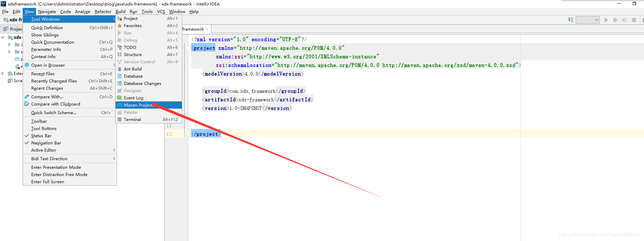The width and height of the screenshot is (644, 241).
Task: Open TODO tool window entry
Action: pyautogui.click(x=149, y=47)
